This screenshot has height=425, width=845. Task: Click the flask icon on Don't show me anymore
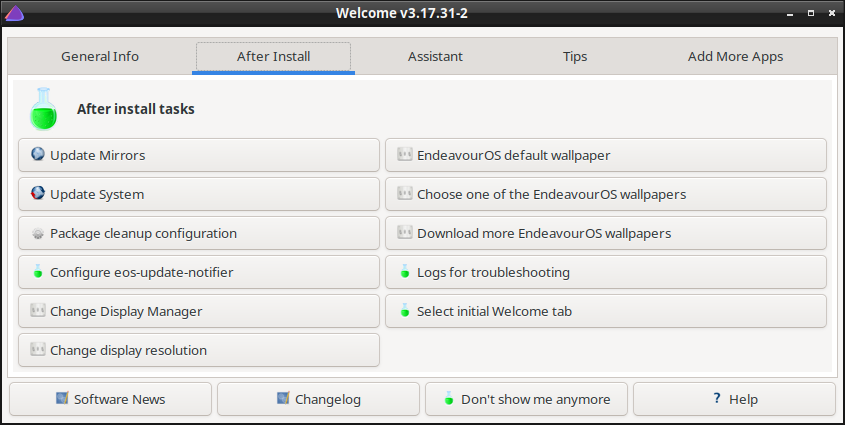coord(449,398)
